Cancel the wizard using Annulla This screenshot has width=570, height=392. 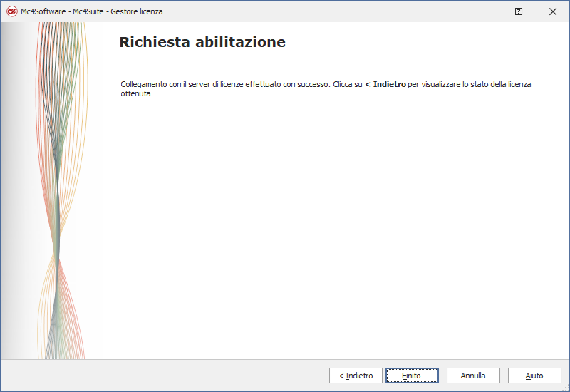tap(473, 376)
